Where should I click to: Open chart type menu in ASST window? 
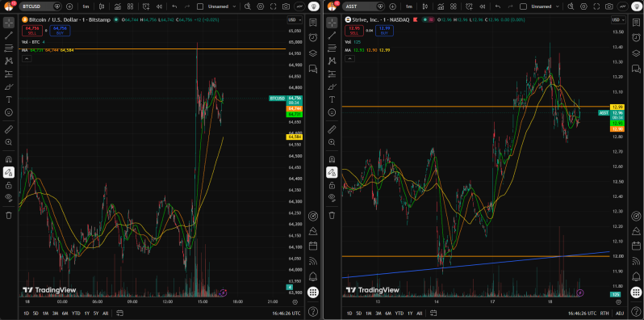pos(425,6)
